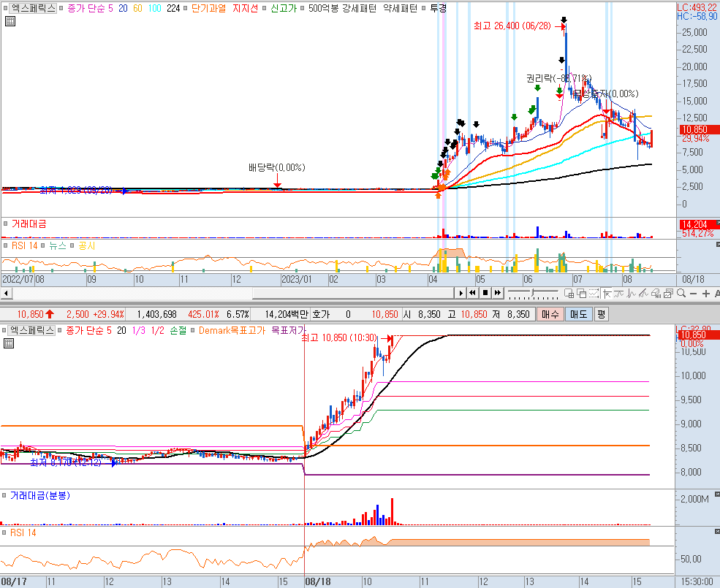This screenshot has width=720, height=588.
Task: Click the 손절 label on minute chart
Action: click(x=178, y=330)
